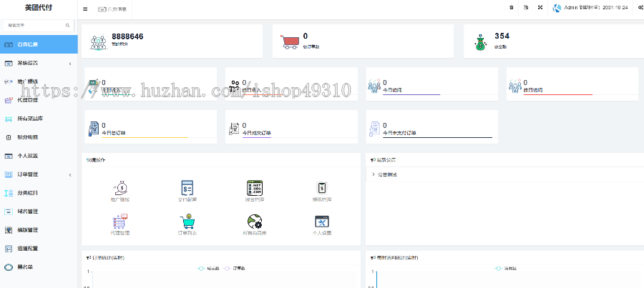
Task: Click the Admin avatar icon
Action: coord(557,8)
